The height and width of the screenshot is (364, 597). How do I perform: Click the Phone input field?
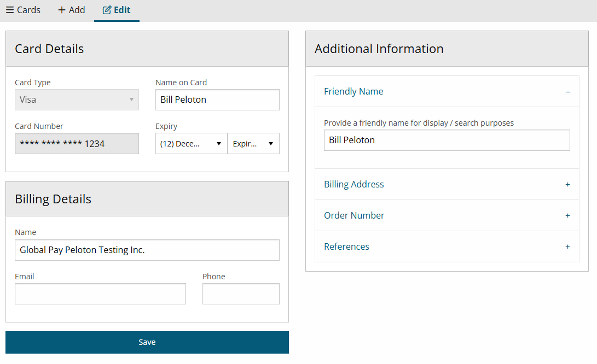point(241,294)
